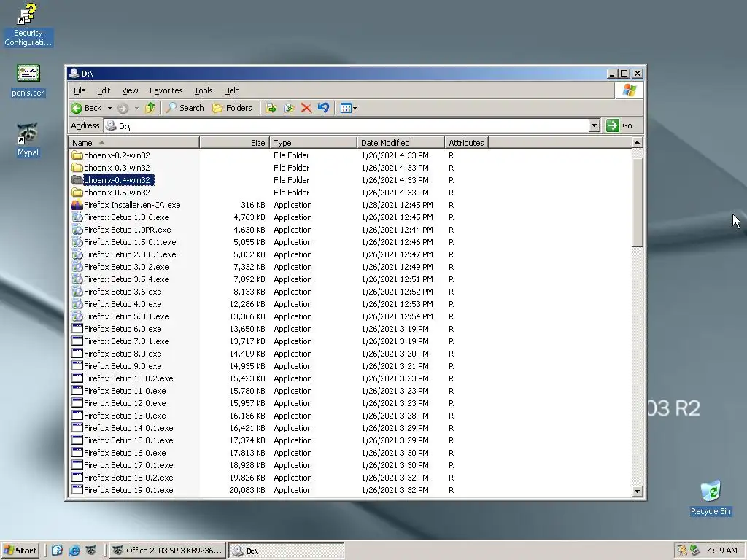Click the Go button
Viewport: 747px width, 560px height.
tap(619, 125)
